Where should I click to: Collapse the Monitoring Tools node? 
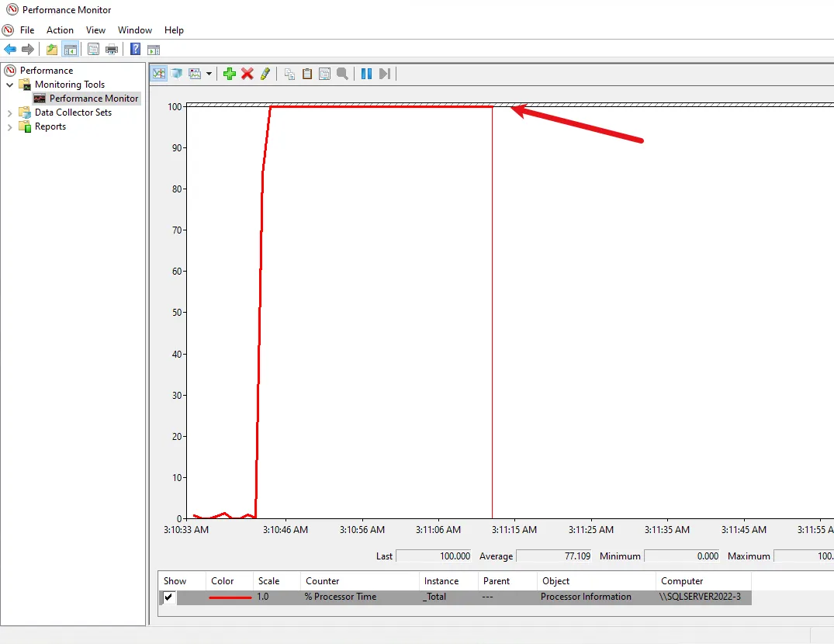pos(10,85)
